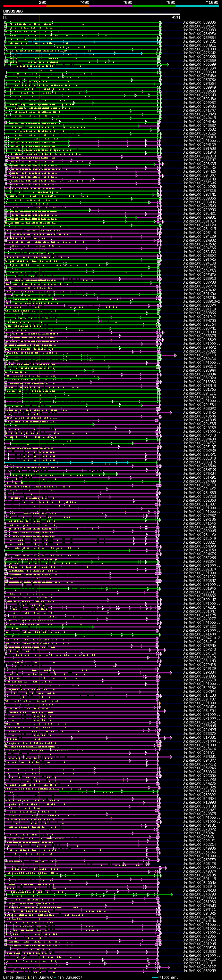Click the UniRef100_B9EXV1 label
The height and width of the screenshot is (980, 222).
point(199,455)
